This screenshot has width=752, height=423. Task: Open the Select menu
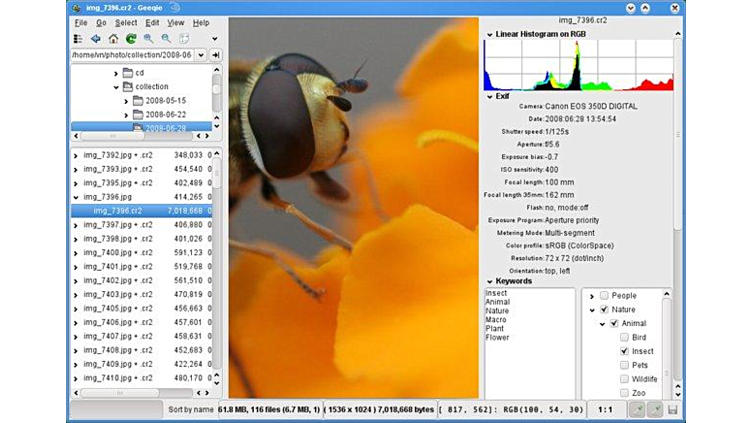(x=126, y=22)
